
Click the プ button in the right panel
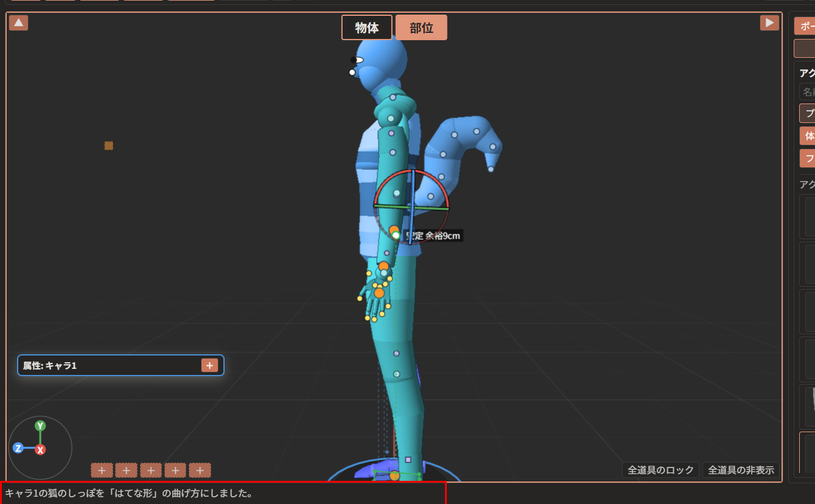pyautogui.click(x=808, y=113)
